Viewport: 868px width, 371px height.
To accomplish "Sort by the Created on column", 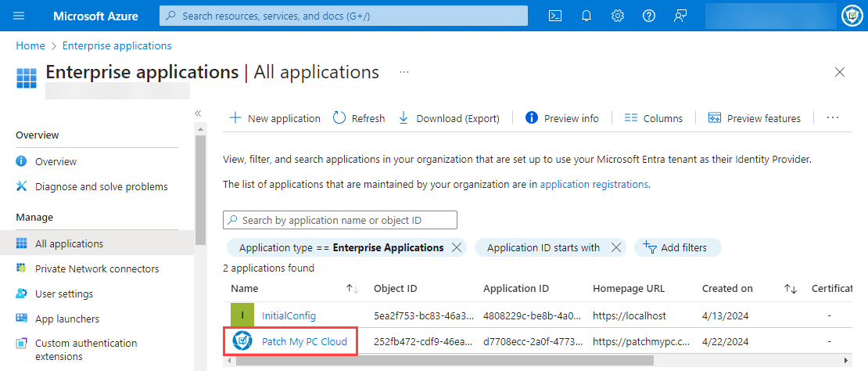I will coord(790,289).
